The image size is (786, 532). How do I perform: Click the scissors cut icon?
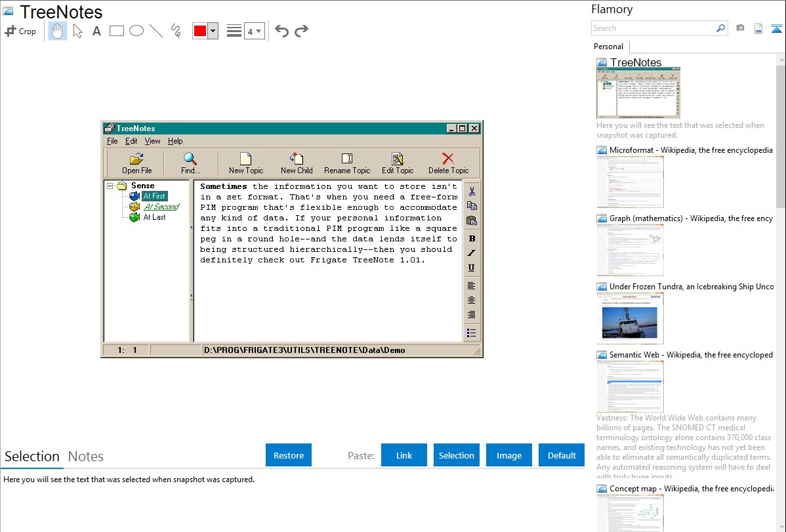[472, 191]
